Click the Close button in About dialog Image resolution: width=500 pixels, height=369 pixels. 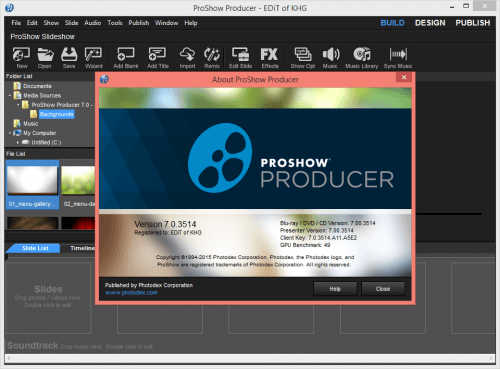(x=383, y=289)
